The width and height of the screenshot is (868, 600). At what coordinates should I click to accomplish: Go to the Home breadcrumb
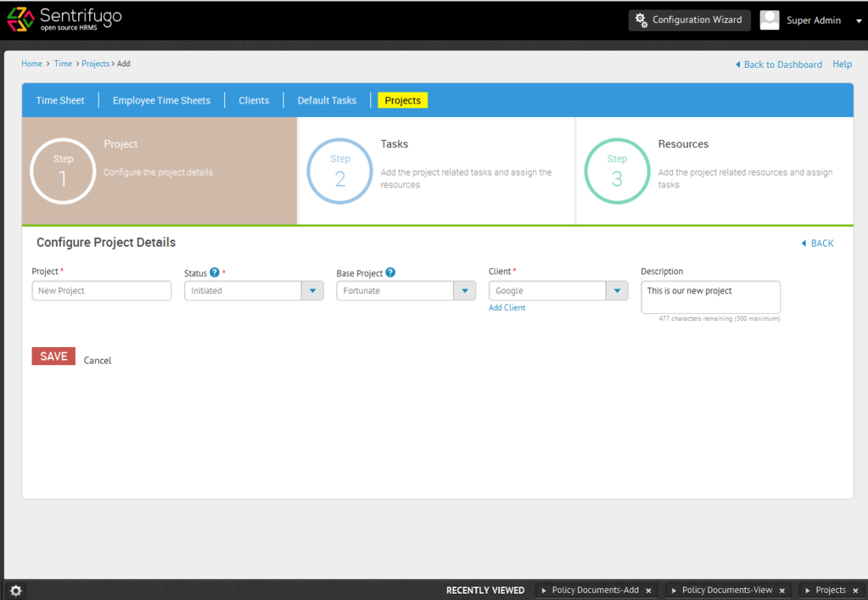(31, 64)
